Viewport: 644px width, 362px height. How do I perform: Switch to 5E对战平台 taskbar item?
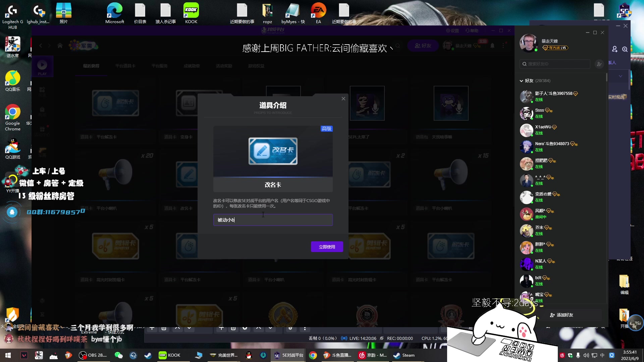coord(288,355)
